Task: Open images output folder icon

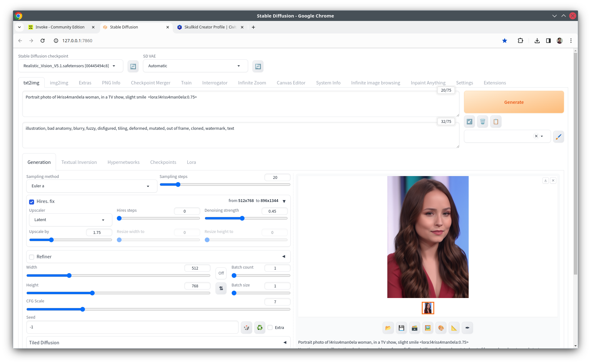Action: click(388, 328)
